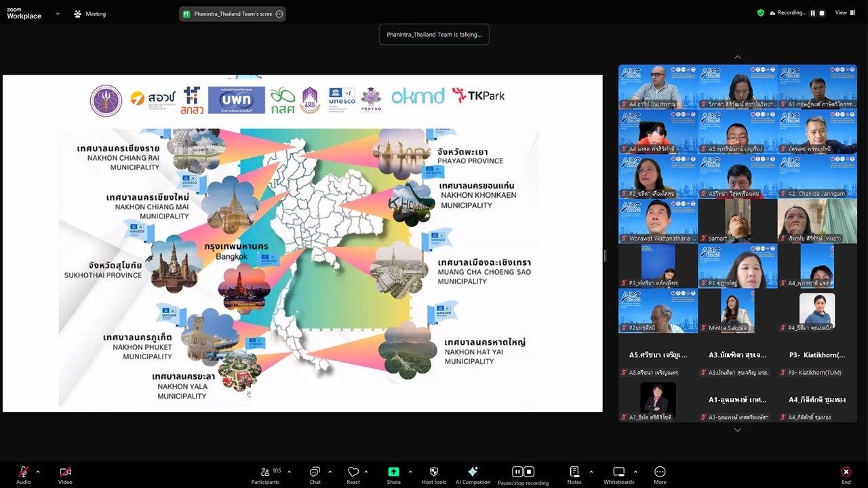
Task: Click the Zoom Workplace logo
Action: tap(24, 14)
